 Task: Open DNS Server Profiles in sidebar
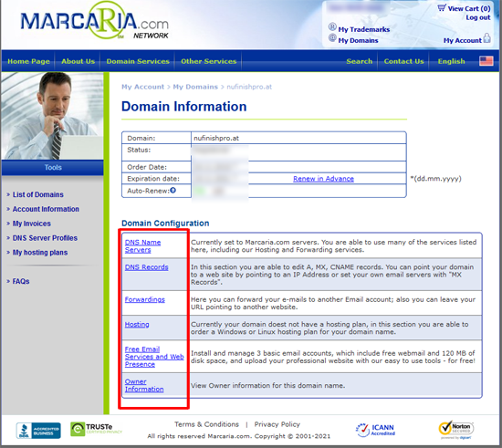[x=45, y=238]
